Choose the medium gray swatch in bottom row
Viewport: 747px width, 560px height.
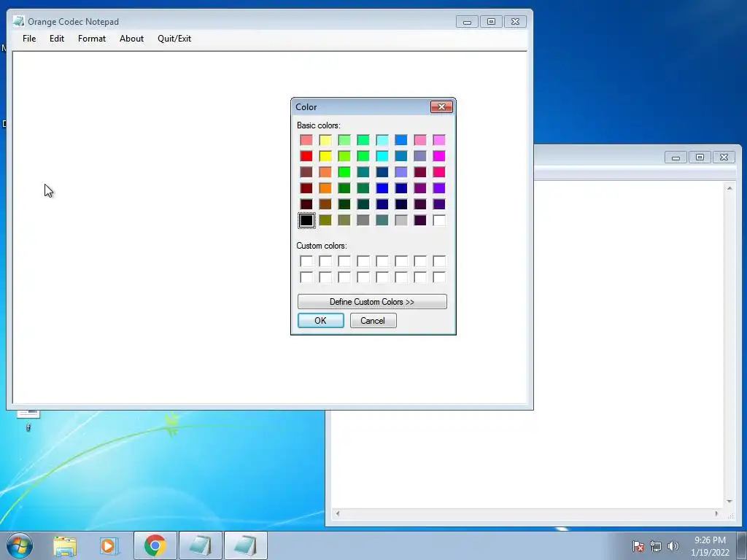click(363, 220)
